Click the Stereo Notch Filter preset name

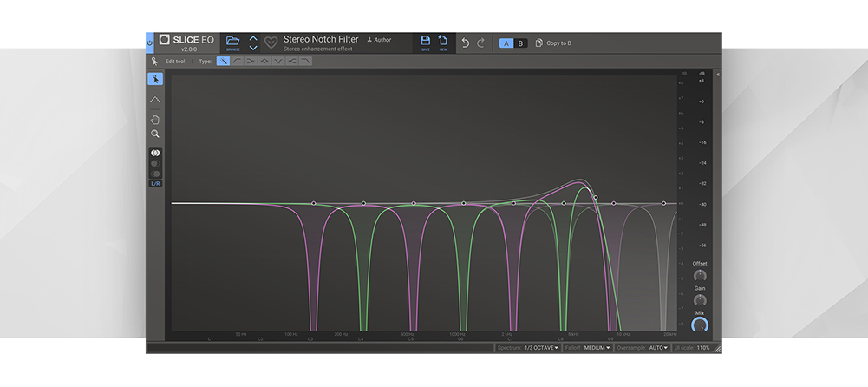321,39
